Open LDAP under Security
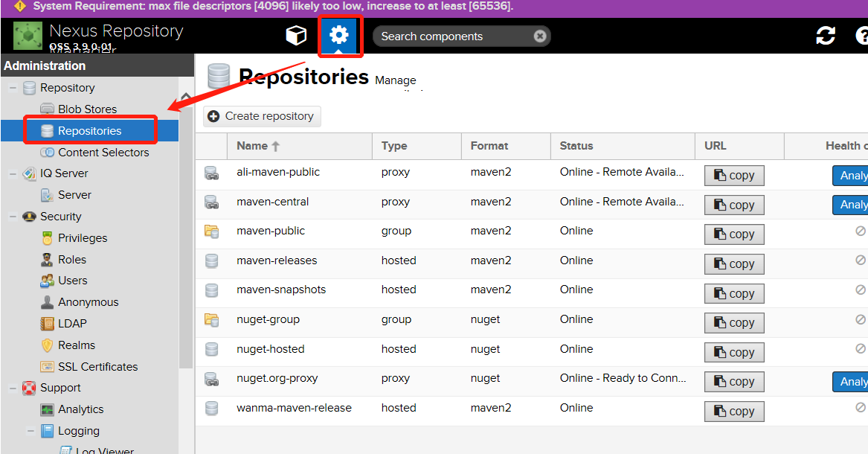868x454 pixels. point(72,324)
